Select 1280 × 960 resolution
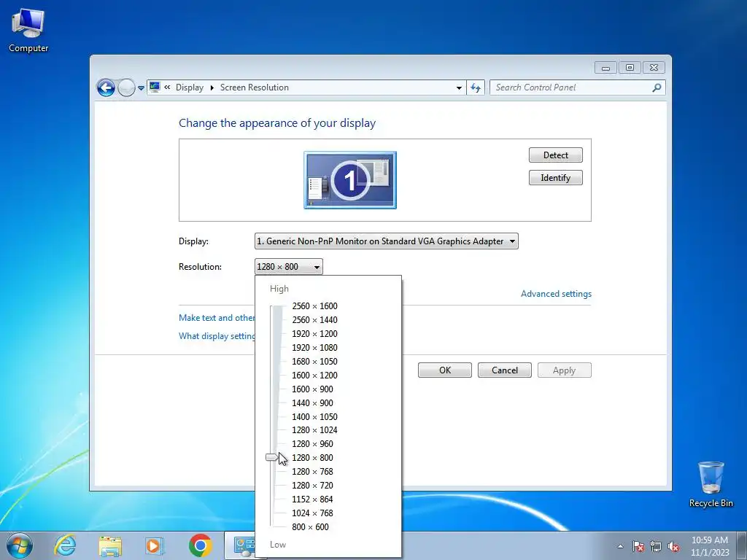 312,443
